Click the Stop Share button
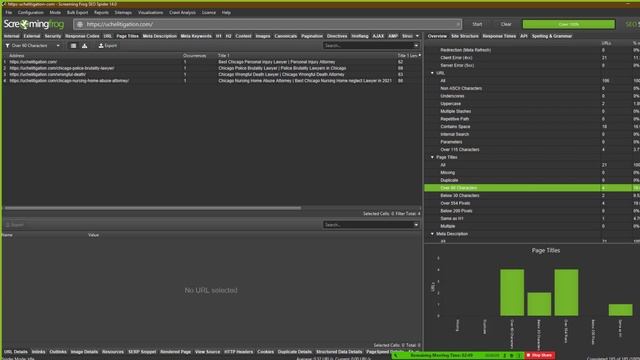 click(540, 356)
